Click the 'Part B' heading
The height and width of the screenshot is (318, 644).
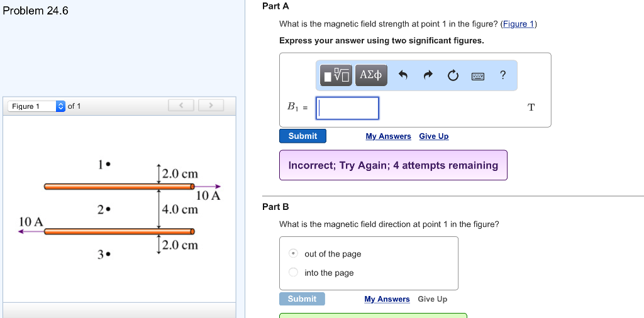(x=275, y=207)
